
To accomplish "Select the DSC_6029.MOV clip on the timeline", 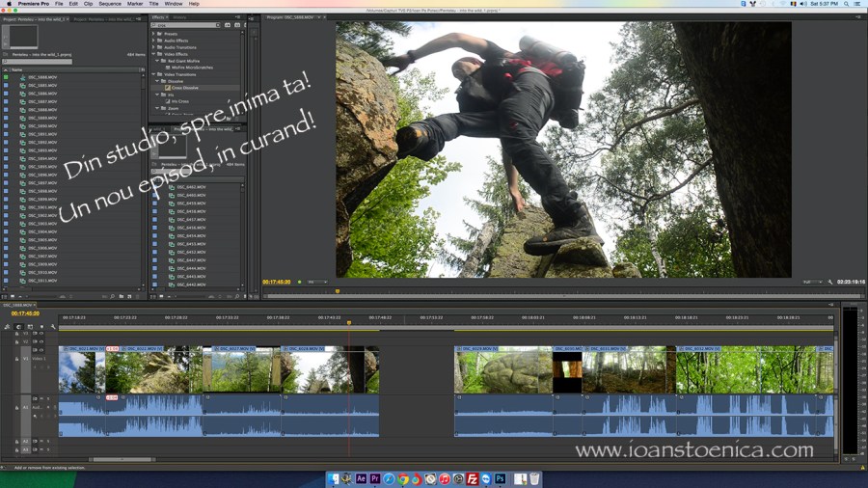I will (502, 371).
